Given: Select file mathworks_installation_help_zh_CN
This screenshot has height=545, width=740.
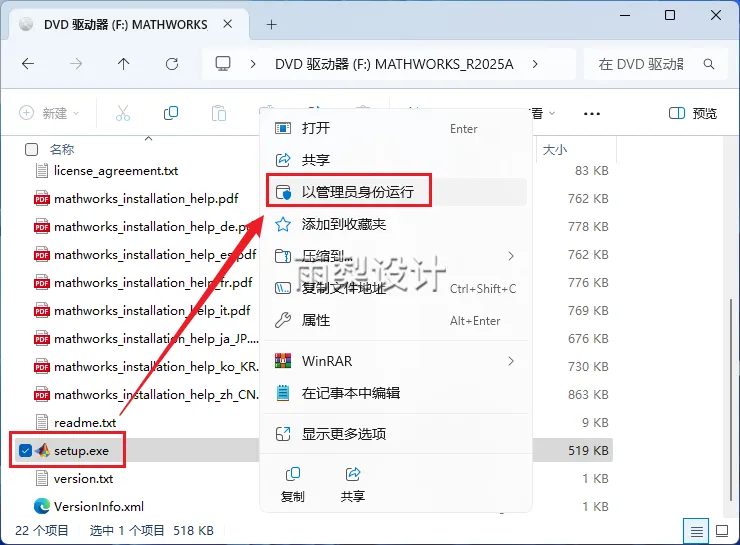Looking at the screenshot, I should coord(156,394).
